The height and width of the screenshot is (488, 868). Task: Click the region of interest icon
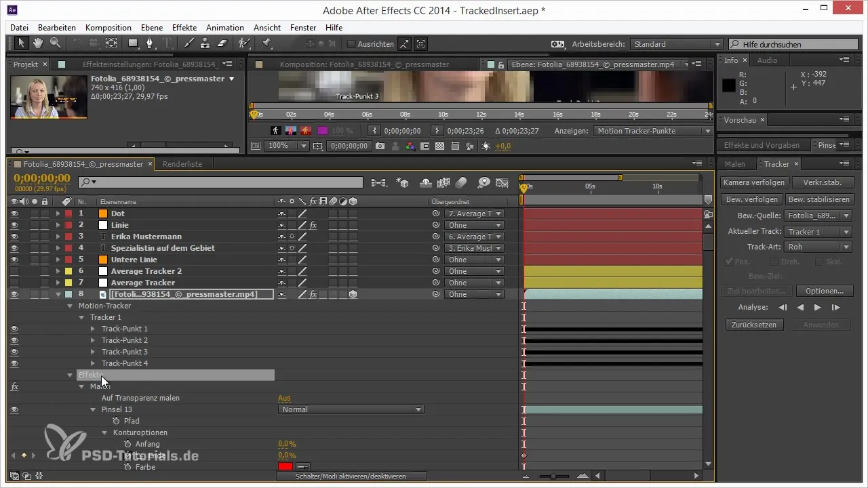click(425, 146)
